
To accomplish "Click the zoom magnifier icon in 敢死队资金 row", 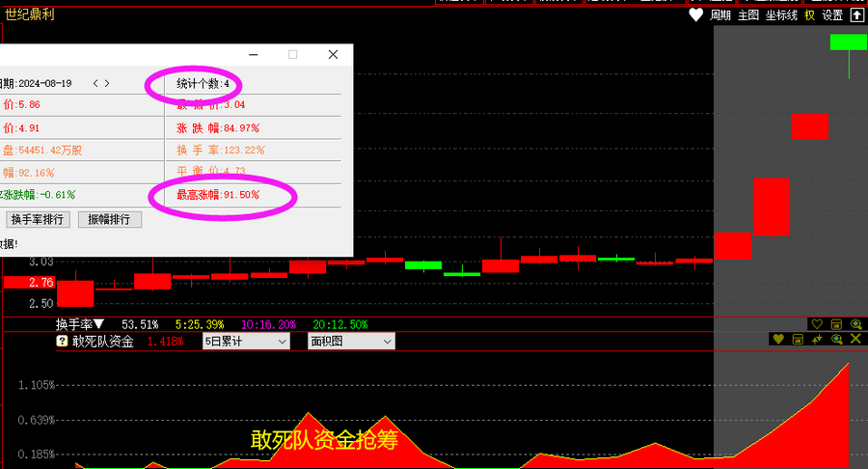I will pyautogui.click(x=836, y=340).
